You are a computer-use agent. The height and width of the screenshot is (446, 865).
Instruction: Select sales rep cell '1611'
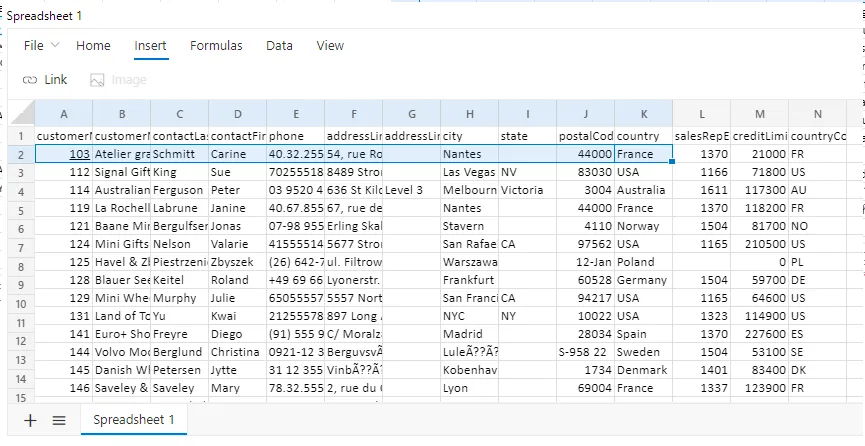coord(702,190)
